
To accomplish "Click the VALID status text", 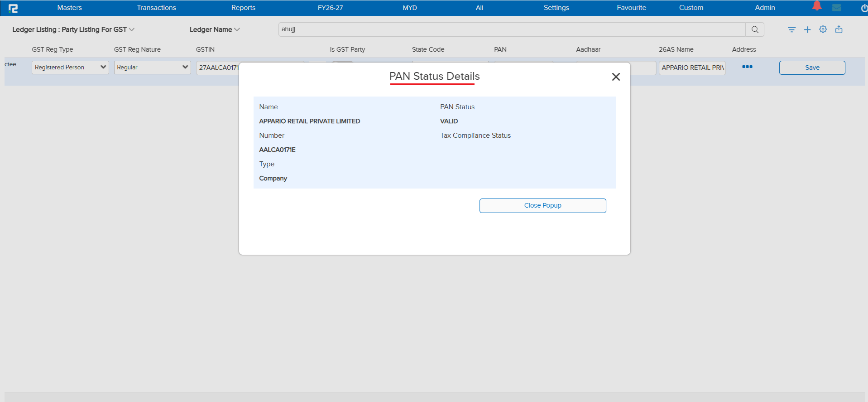I will (449, 121).
